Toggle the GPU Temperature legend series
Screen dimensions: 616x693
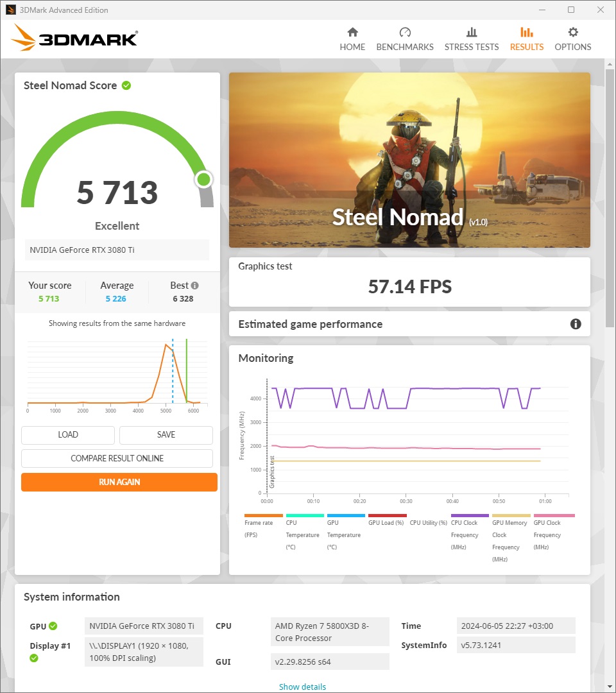(345, 532)
